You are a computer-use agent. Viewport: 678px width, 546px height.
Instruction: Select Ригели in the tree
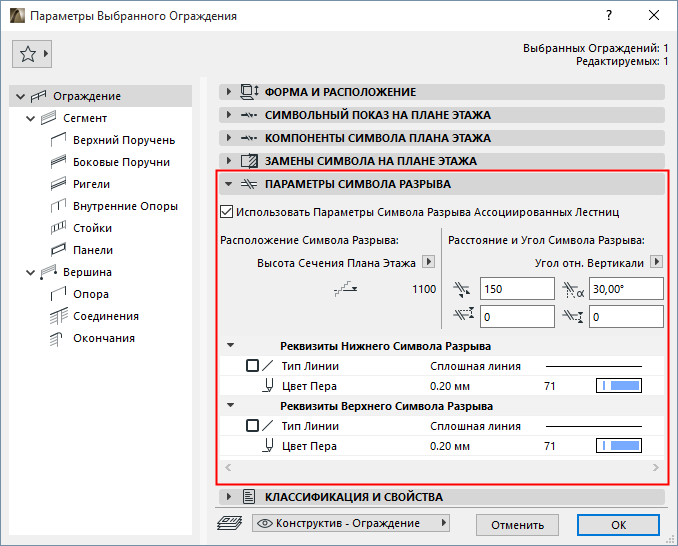coord(91,184)
